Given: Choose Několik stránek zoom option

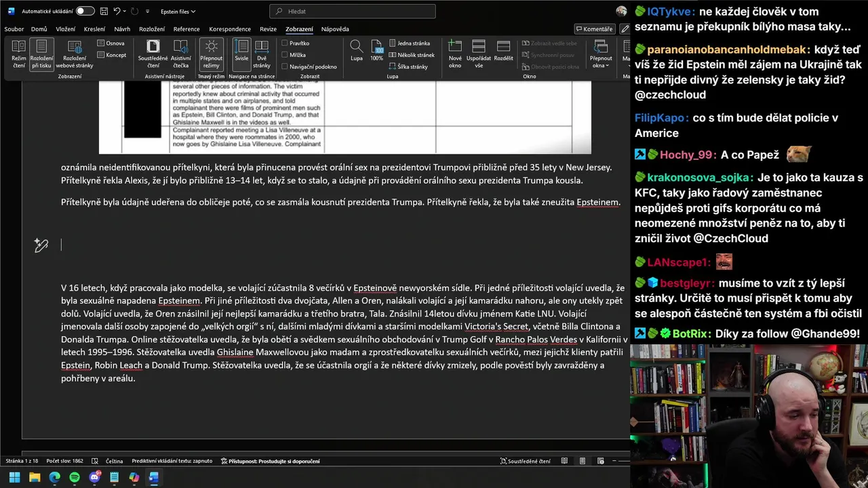Looking at the screenshot, I should 412,55.
